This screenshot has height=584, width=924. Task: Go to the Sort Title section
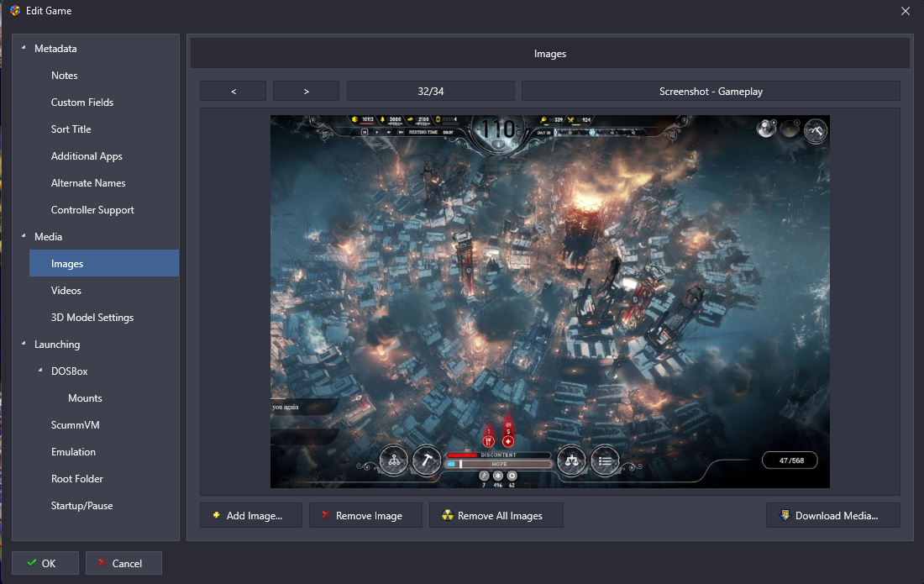click(71, 129)
